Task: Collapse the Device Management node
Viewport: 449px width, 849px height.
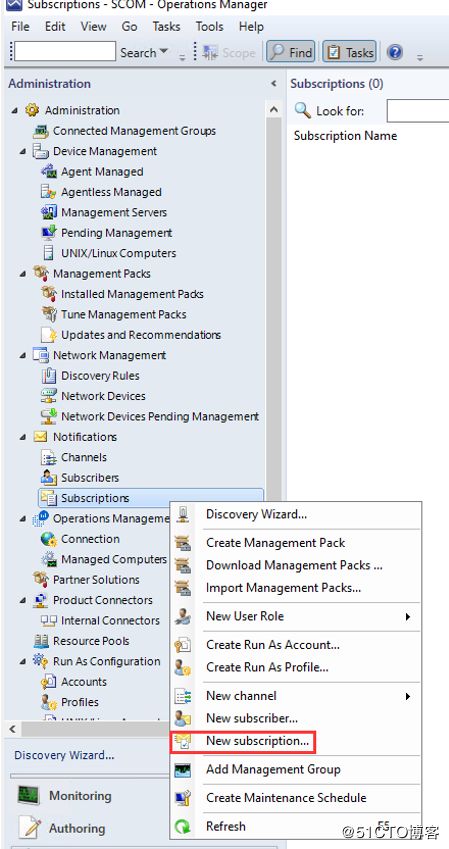Action: click(23, 152)
